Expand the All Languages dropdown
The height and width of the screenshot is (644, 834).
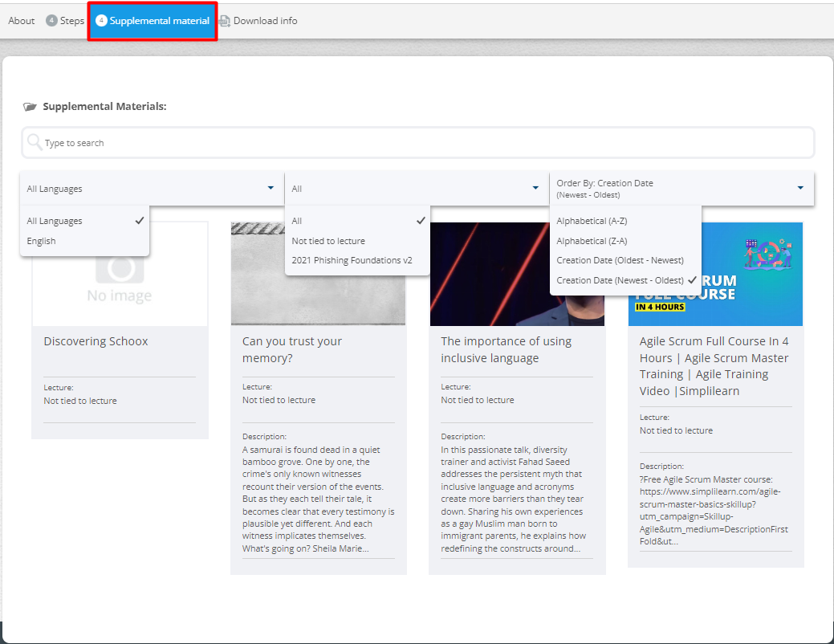click(x=153, y=189)
